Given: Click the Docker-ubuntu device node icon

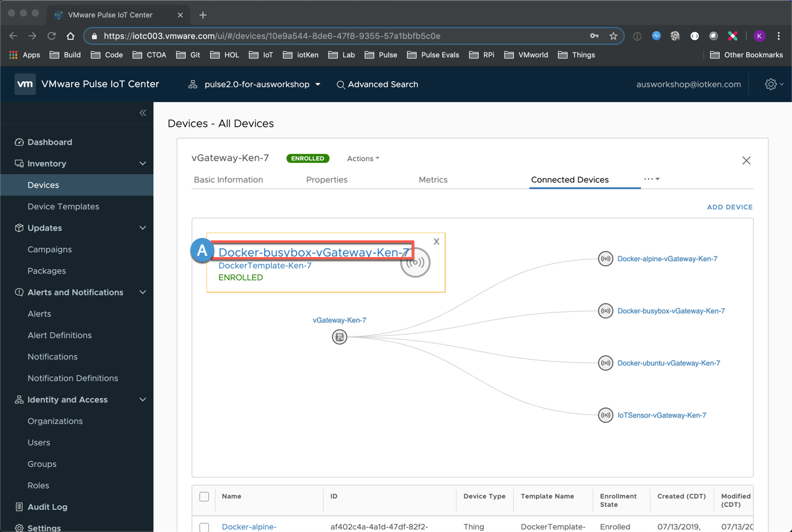Looking at the screenshot, I should (x=605, y=363).
